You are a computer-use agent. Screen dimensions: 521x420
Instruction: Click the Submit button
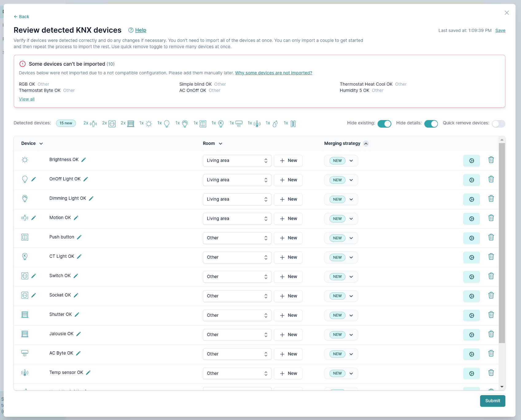tap(492, 401)
